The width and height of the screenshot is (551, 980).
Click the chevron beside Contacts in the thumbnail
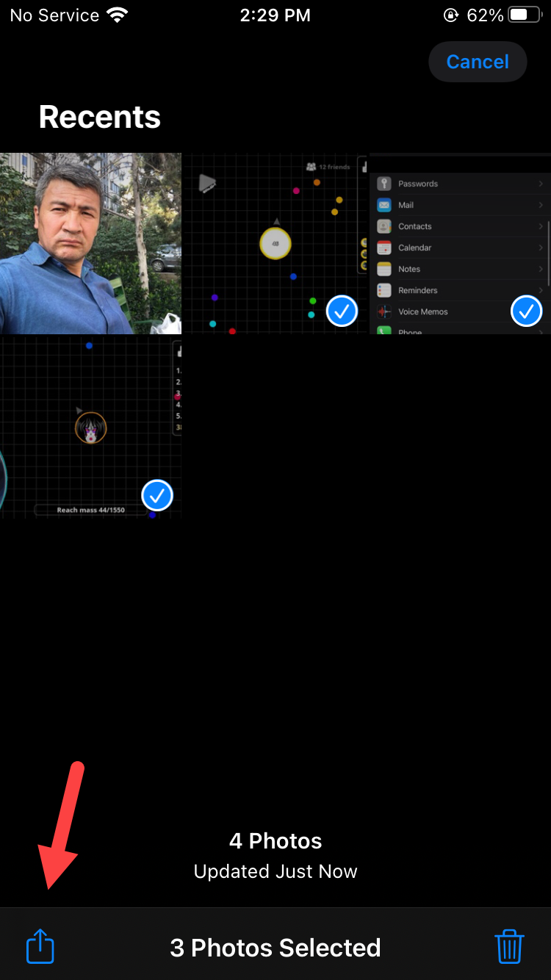(x=541, y=226)
